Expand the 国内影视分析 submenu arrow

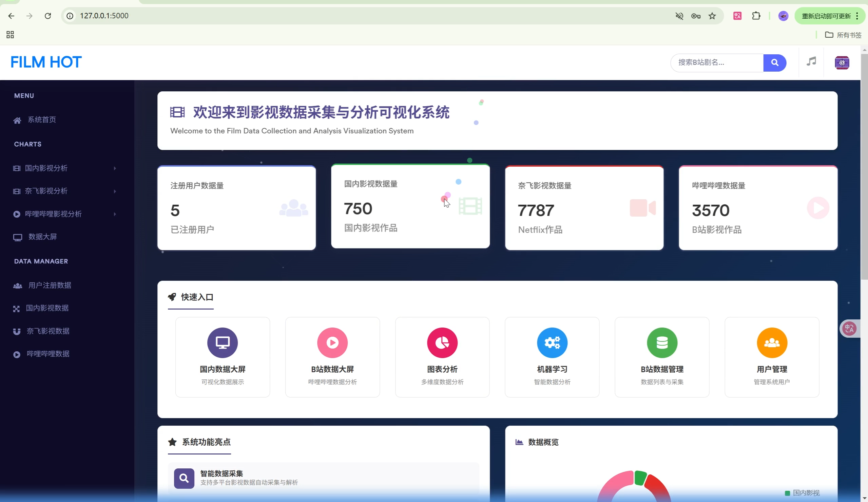(x=115, y=168)
